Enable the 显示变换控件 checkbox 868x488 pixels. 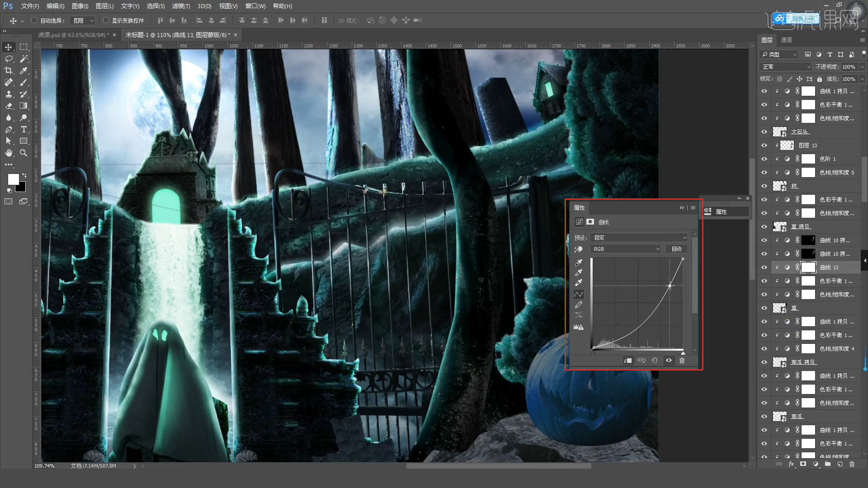(x=106, y=20)
